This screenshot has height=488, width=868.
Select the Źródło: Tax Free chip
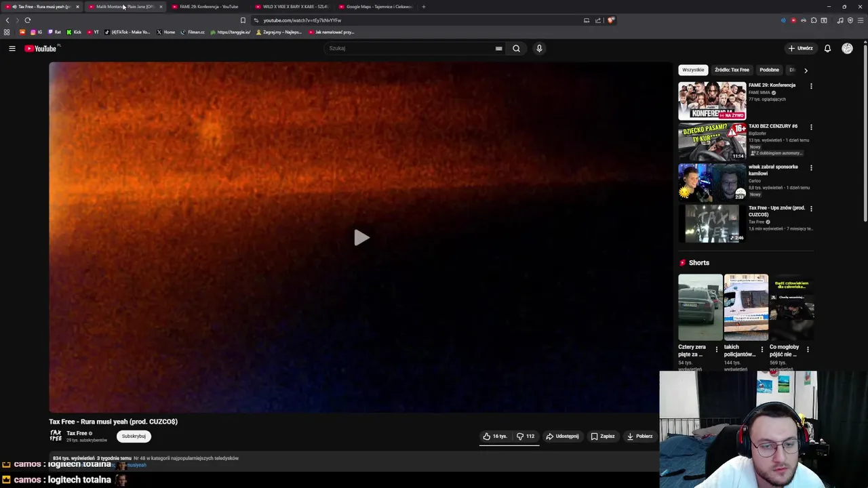coord(732,70)
